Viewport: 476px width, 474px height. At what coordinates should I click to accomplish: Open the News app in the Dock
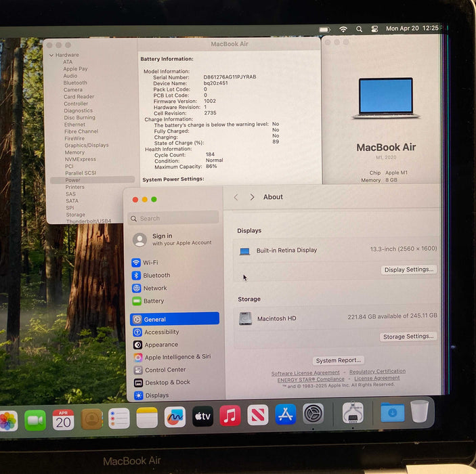[x=258, y=414]
